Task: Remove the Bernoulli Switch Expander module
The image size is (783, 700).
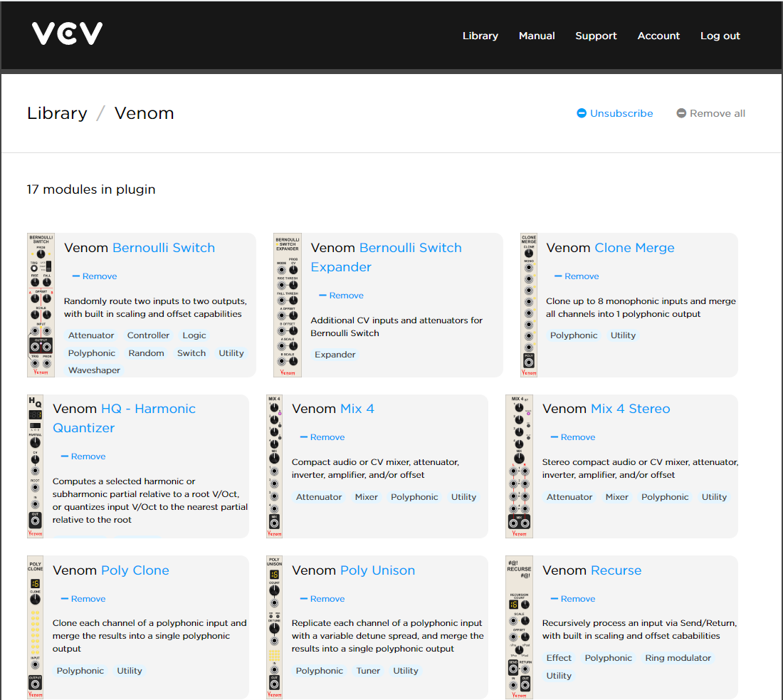Action: click(341, 296)
